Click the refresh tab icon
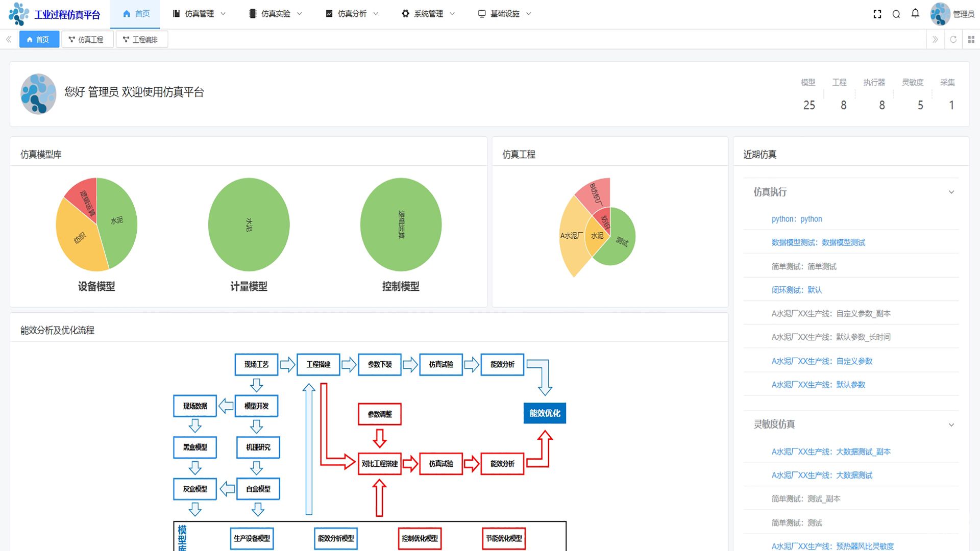This screenshot has height=551, width=980. point(952,40)
